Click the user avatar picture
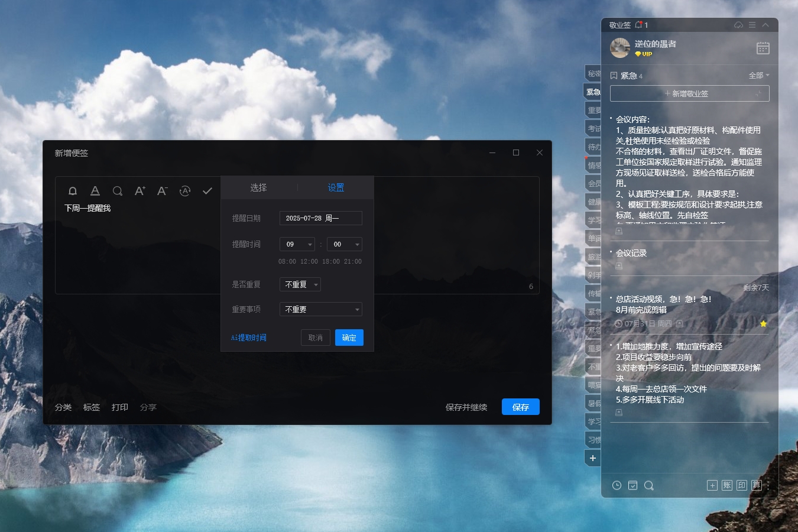 620,48
